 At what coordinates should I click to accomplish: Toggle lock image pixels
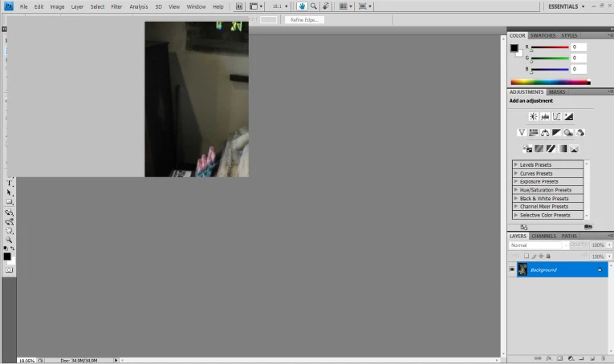[x=534, y=256]
